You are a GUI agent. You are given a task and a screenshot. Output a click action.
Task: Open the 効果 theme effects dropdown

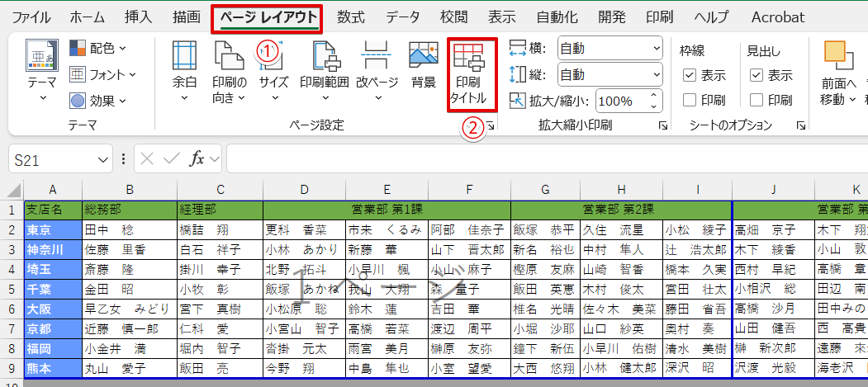coord(98,101)
